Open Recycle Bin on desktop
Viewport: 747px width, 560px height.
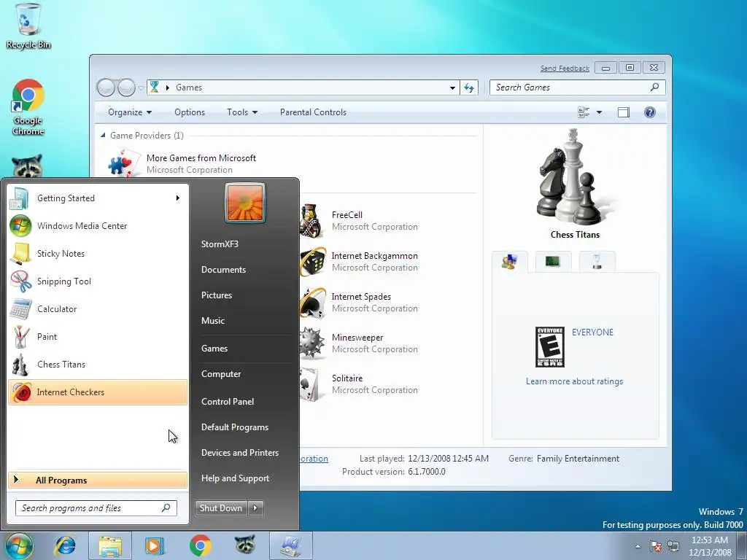tap(28, 26)
